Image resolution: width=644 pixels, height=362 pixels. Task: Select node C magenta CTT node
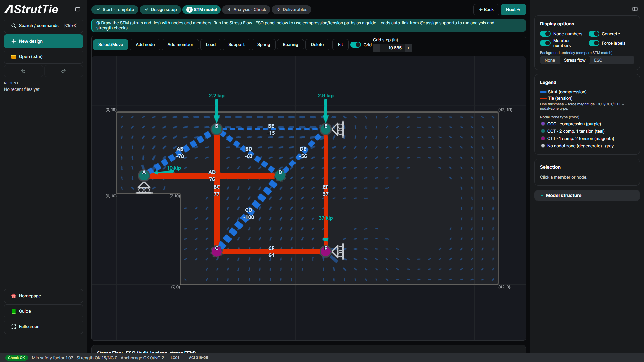point(217,251)
